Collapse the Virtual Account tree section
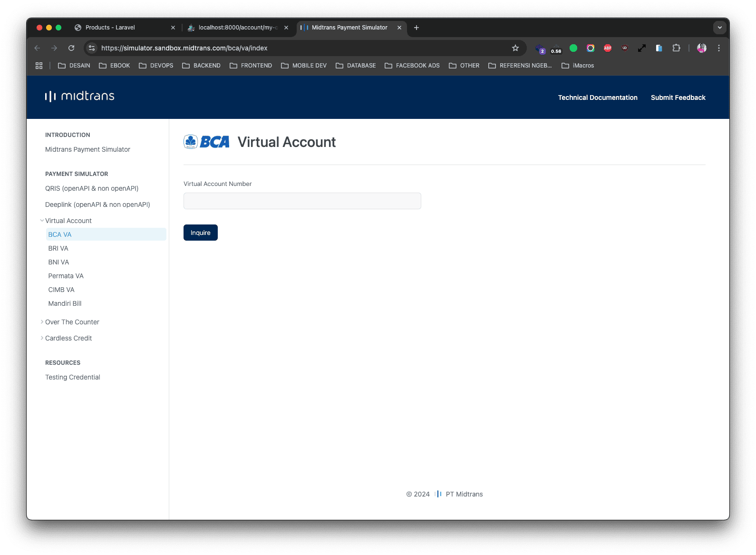This screenshot has height=555, width=756. click(42, 221)
